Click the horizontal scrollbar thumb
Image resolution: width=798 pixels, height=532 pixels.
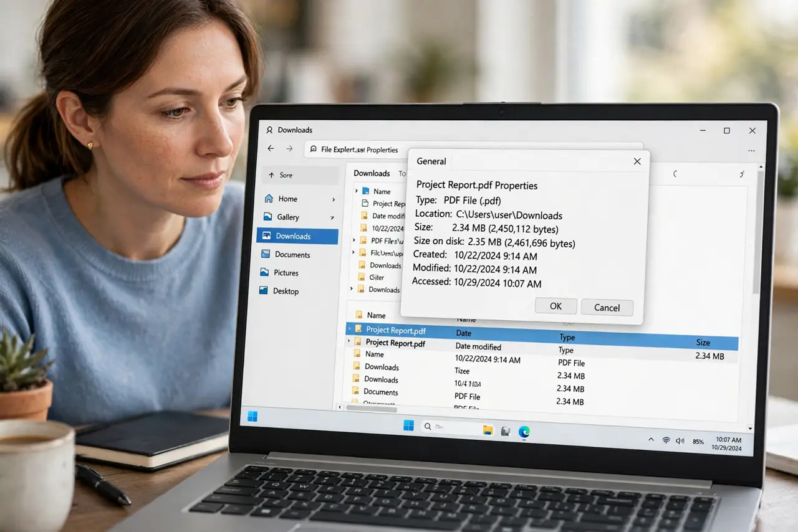[372, 409]
